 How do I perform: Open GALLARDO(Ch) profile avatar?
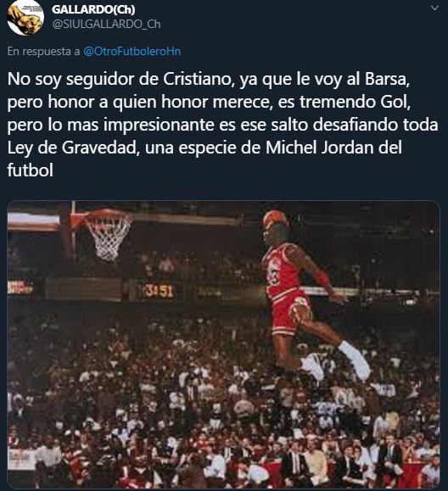click(25, 18)
